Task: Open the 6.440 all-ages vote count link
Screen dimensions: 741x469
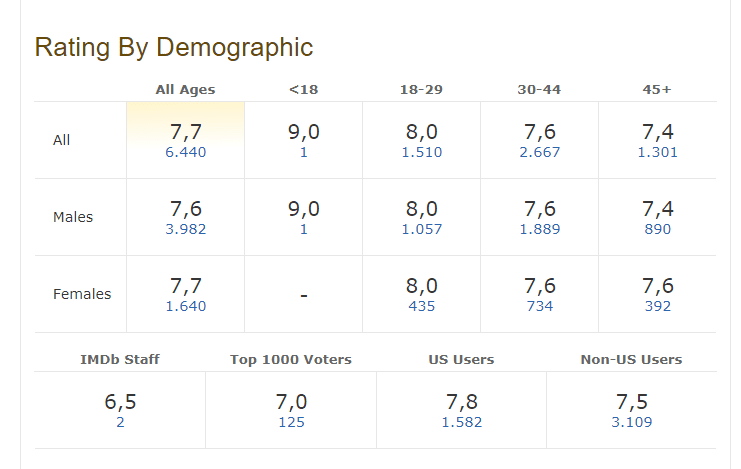Action: (x=186, y=152)
